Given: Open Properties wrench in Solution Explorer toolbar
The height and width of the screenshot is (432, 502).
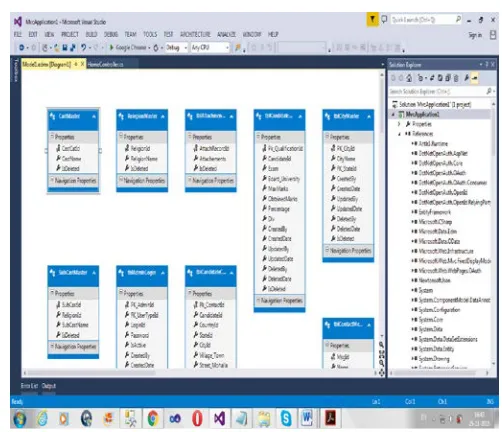Looking at the screenshot, I should point(467,78).
